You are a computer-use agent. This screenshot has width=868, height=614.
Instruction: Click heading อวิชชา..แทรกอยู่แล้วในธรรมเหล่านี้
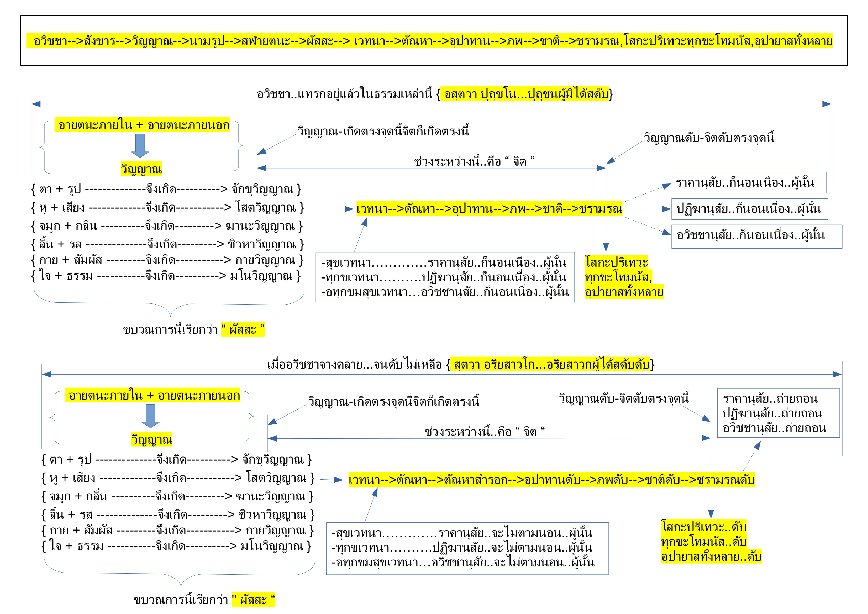click(345, 94)
